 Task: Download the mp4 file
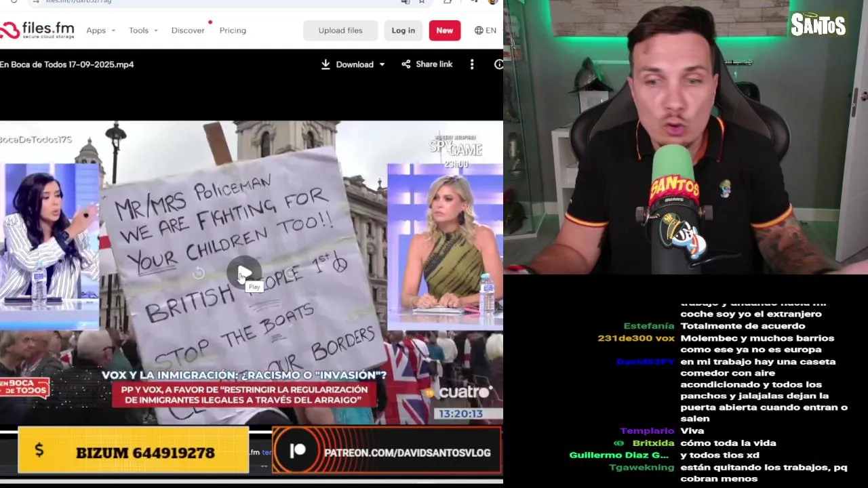(347, 64)
